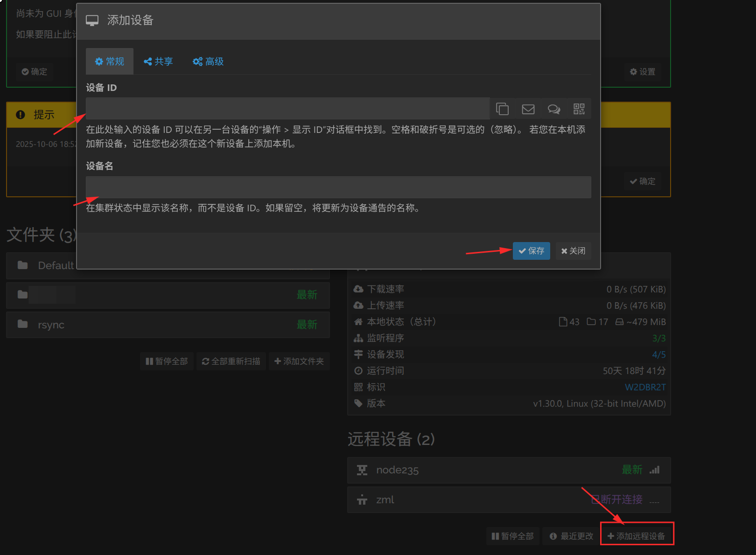756x555 pixels.
Task: Focus the 设备名 text field
Action: [x=338, y=187]
